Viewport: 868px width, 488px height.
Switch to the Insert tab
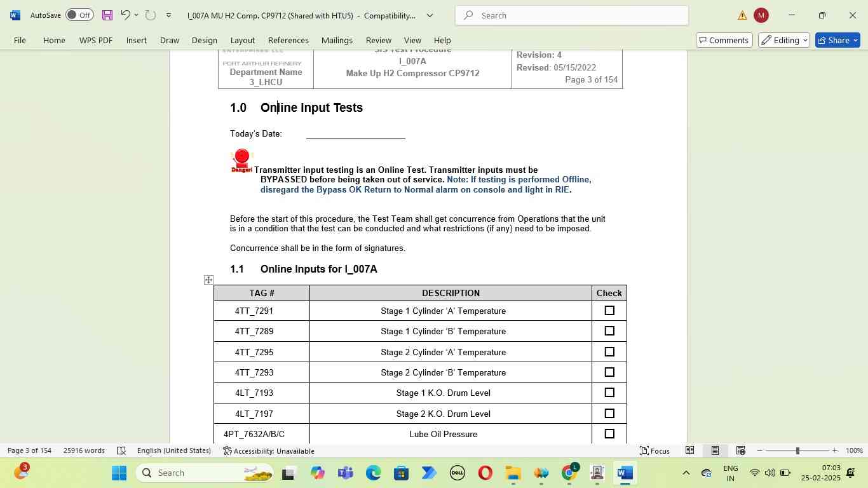(x=137, y=40)
